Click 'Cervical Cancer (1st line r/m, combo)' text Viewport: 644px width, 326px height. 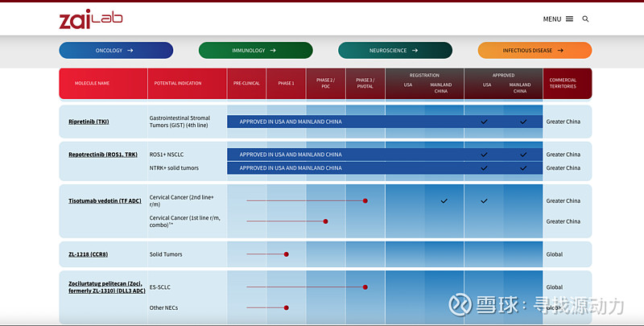pos(185,221)
